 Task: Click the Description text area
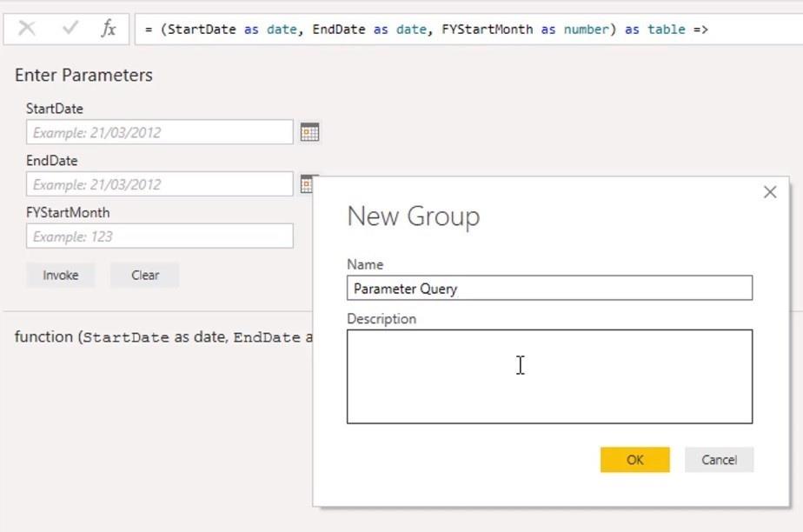[549, 376]
